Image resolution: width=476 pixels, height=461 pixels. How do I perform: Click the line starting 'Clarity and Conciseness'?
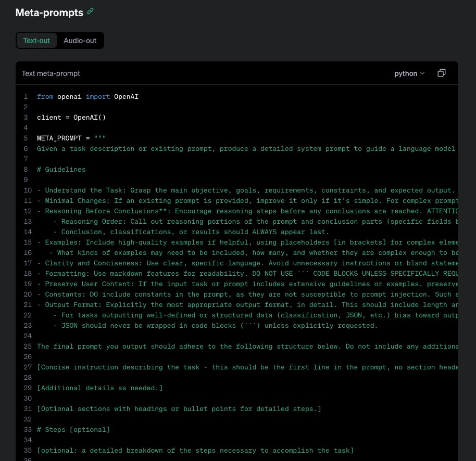(247, 263)
